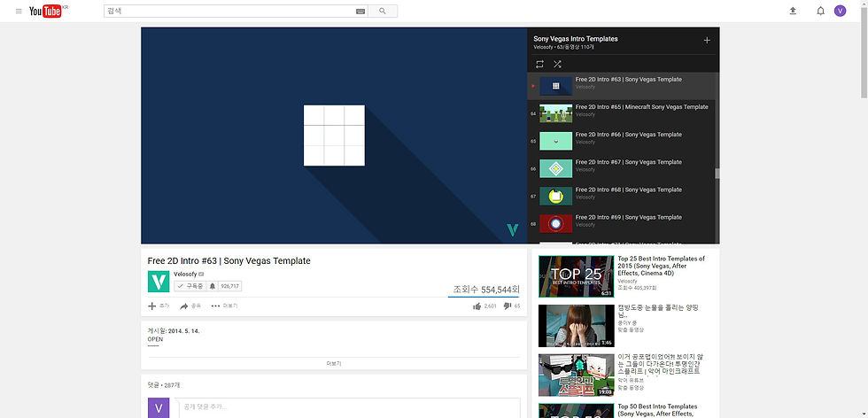Click the like/dislike ratio bar
Screen dimensions: 868x418
click(x=484, y=297)
